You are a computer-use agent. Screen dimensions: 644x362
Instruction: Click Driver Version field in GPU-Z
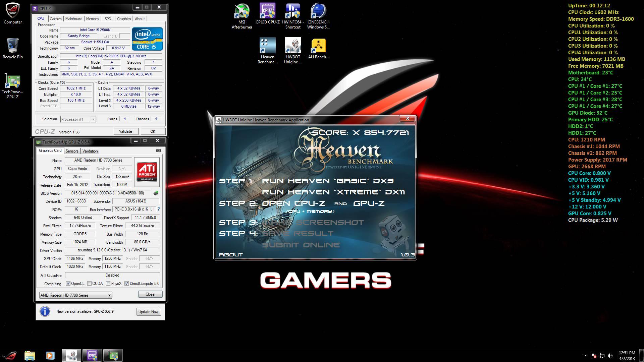112,250
